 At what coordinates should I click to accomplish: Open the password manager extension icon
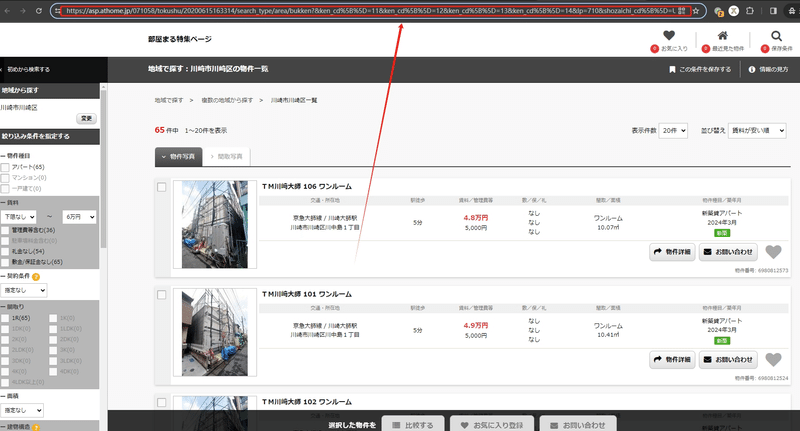tap(718, 11)
